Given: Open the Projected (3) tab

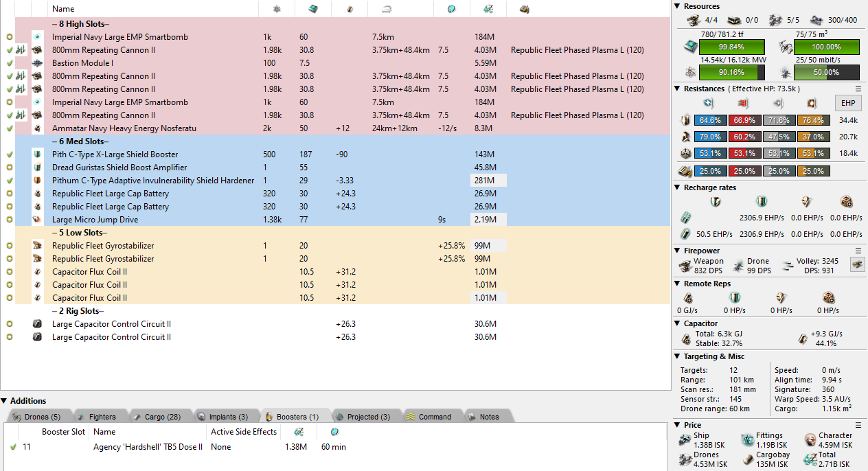Looking at the screenshot, I should [363, 417].
